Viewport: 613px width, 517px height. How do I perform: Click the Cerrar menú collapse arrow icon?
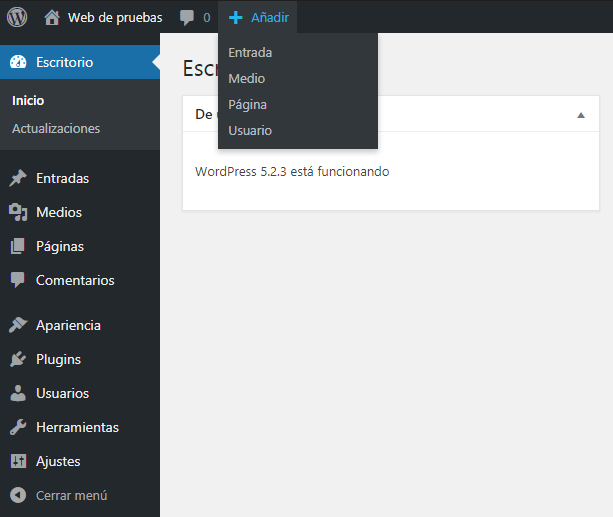coord(18,495)
